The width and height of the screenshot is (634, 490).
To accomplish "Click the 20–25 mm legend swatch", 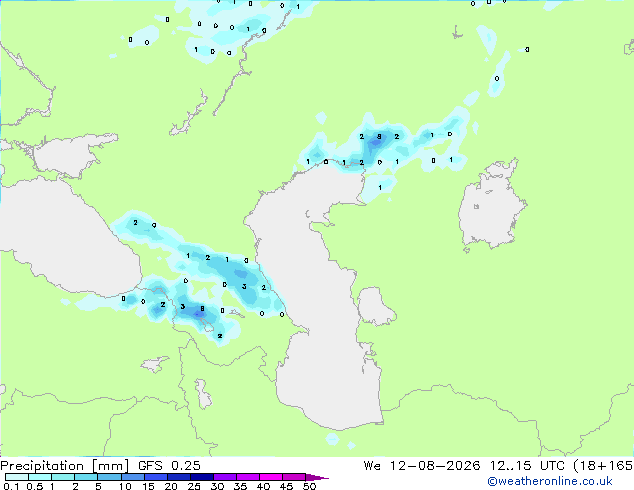I will (x=179, y=477).
